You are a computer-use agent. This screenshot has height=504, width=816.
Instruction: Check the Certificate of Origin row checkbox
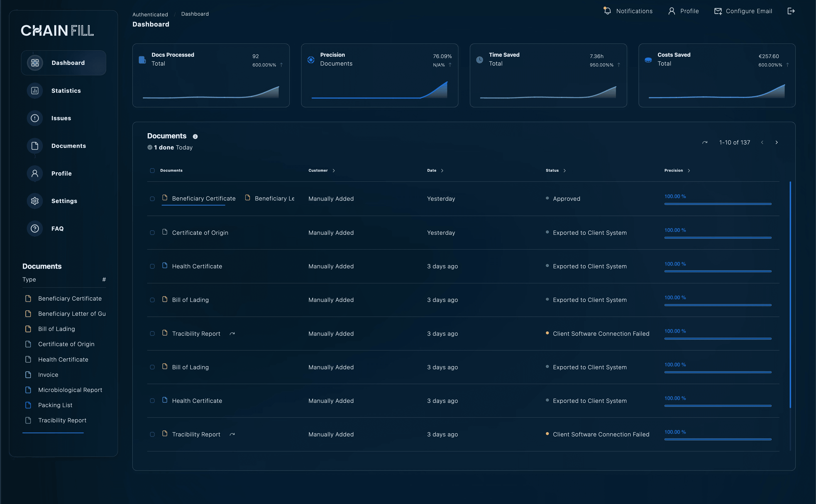click(x=152, y=233)
